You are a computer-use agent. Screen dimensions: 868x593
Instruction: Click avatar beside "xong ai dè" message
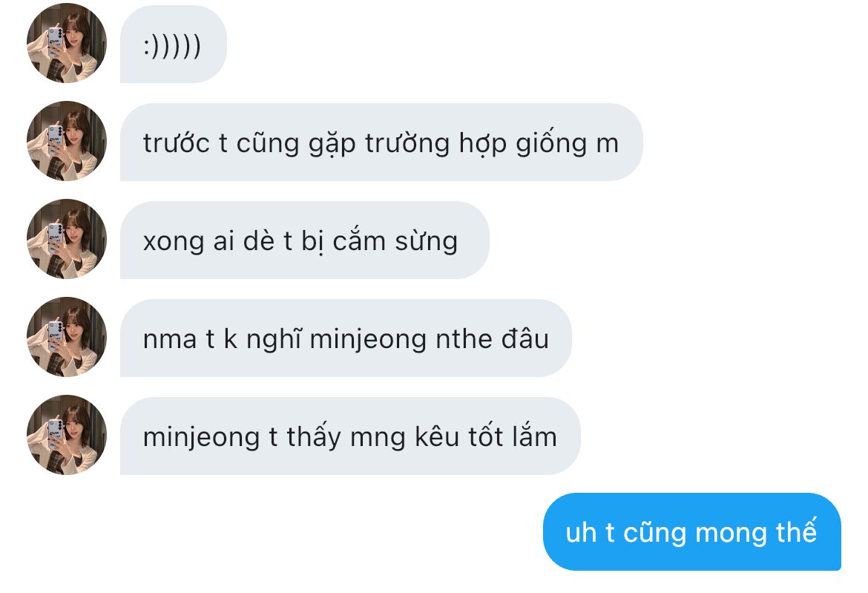tap(67, 239)
